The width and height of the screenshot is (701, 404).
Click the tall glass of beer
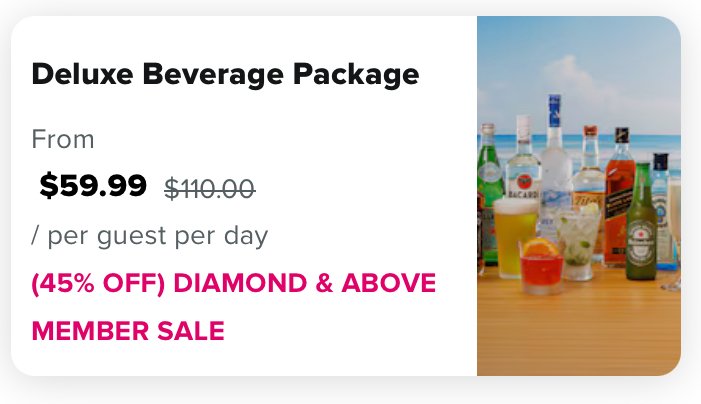(x=516, y=235)
